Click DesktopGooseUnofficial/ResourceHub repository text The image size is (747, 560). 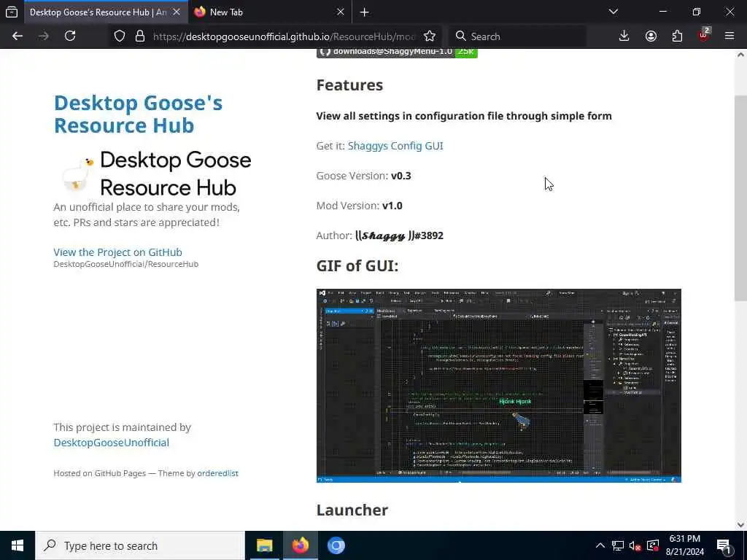point(125,264)
